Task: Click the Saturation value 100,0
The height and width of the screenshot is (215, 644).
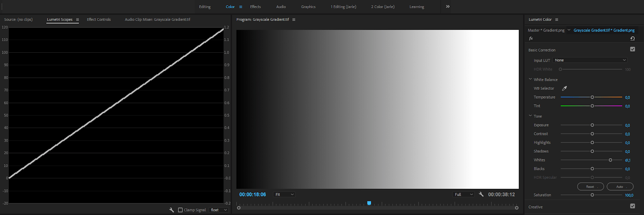Action: click(629, 195)
